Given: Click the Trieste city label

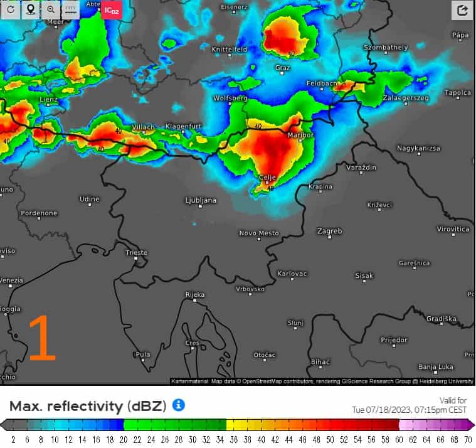Looking at the screenshot, I should pyautogui.click(x=136, y=253).
